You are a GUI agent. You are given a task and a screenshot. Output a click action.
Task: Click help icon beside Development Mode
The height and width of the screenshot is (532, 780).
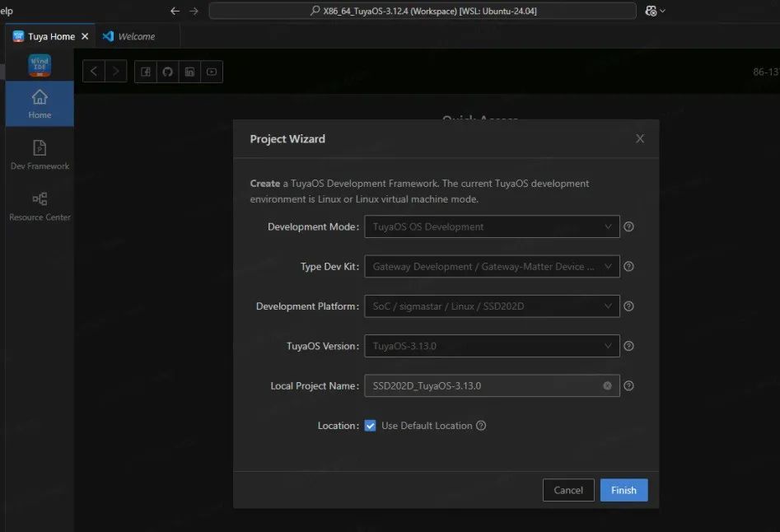[x=628, y=226]
